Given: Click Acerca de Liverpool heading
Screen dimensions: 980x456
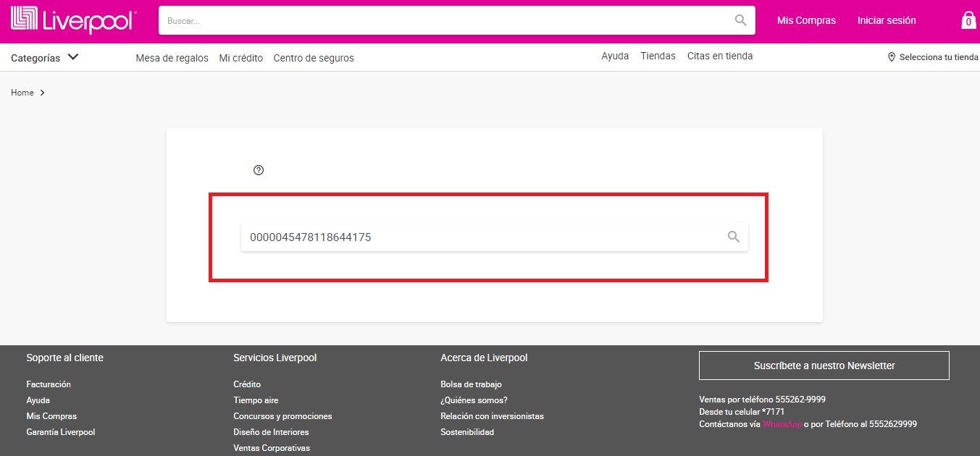Looking at the screenshot, I should [x=484, y=358].
